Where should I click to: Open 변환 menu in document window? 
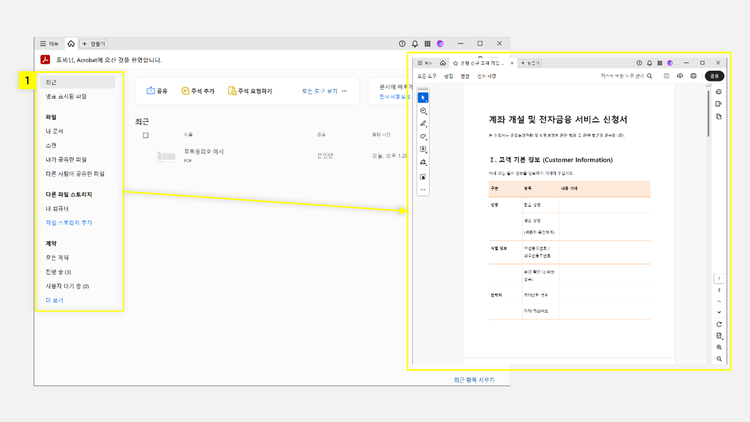click(x=465, y=76)
